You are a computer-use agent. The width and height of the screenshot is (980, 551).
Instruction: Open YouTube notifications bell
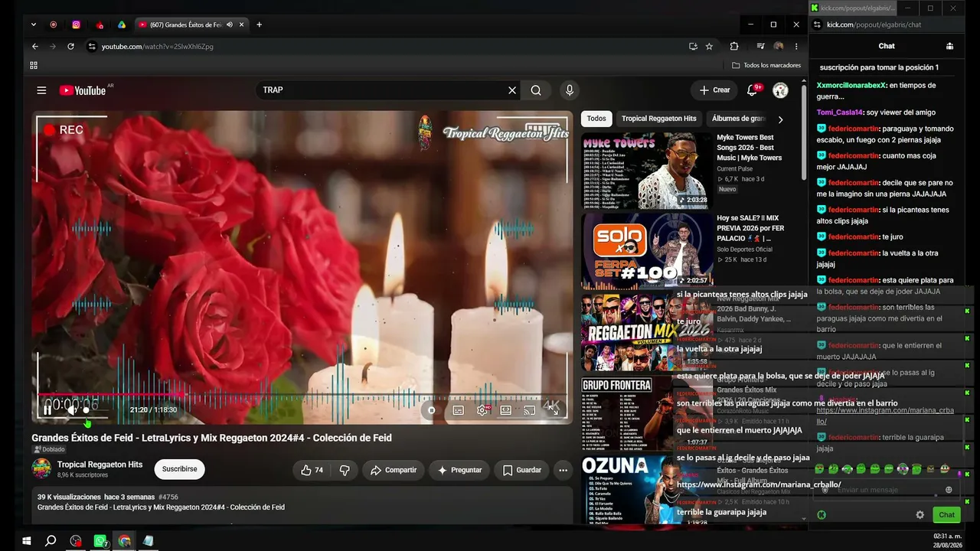tap(752, 90)
